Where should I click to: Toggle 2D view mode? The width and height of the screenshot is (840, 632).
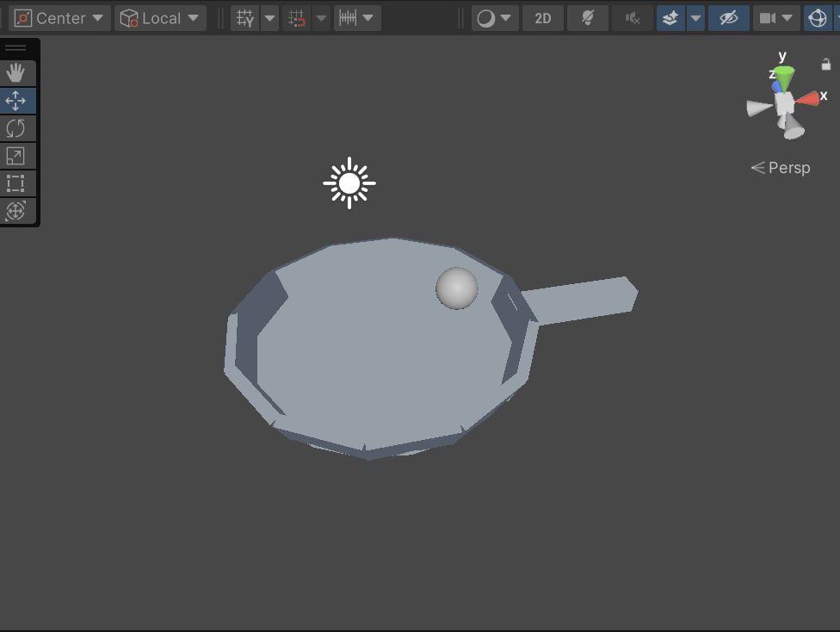(543, 18)
